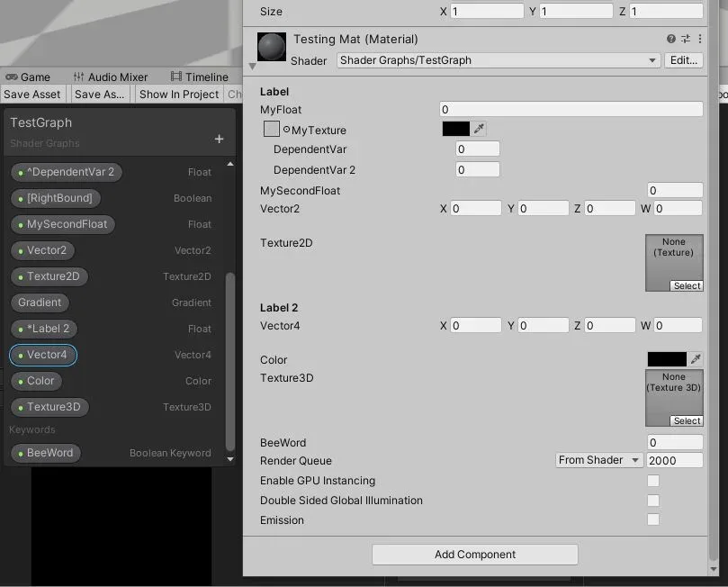Select the Texture2D blackboard property
The image size is (728, 587).
pos(49,275)
